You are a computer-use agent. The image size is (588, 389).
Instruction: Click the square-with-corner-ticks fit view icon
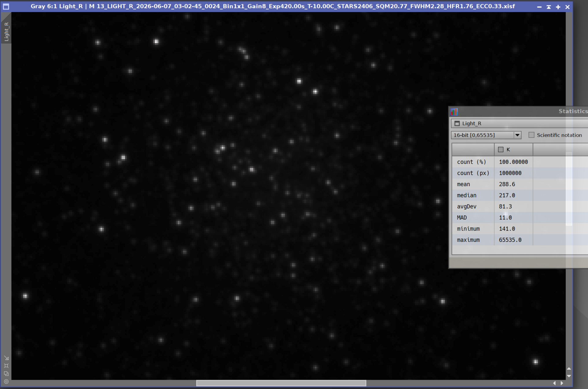click(x=6, y=366)
